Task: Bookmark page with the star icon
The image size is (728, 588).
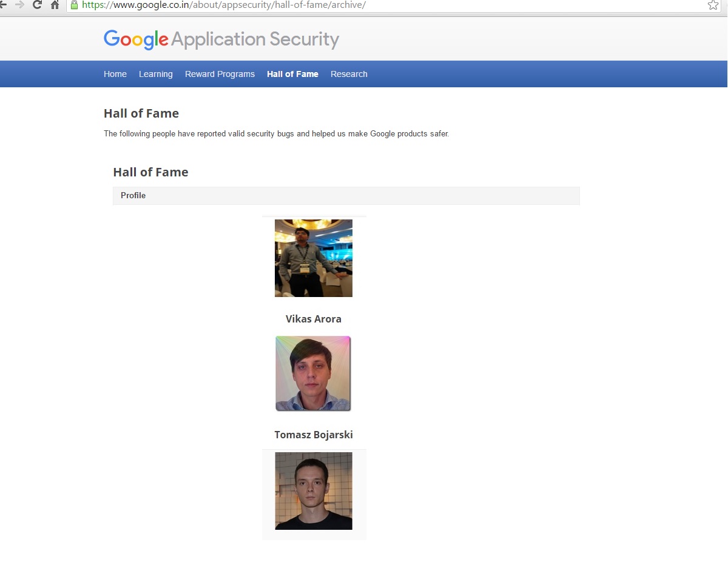Action: point(713,5)
